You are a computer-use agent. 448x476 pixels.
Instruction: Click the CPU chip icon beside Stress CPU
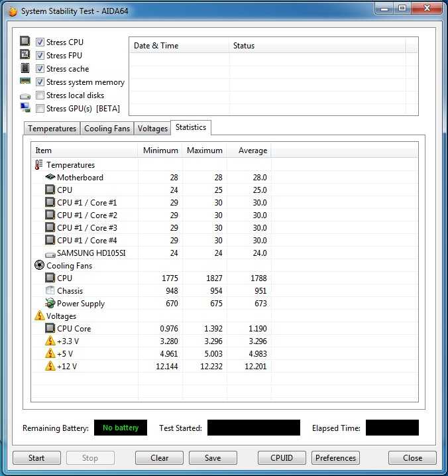[x=25, y=41]
